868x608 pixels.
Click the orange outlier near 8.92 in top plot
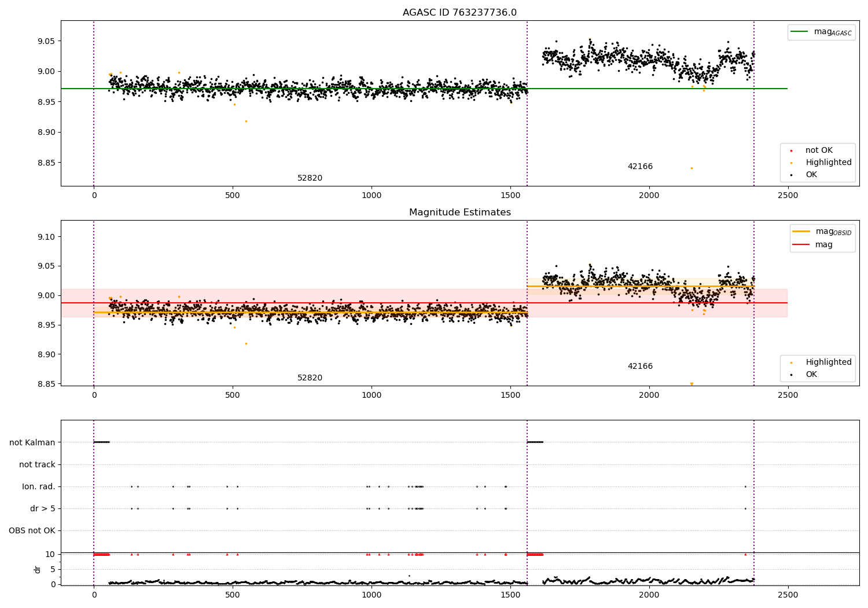[246, 121]
